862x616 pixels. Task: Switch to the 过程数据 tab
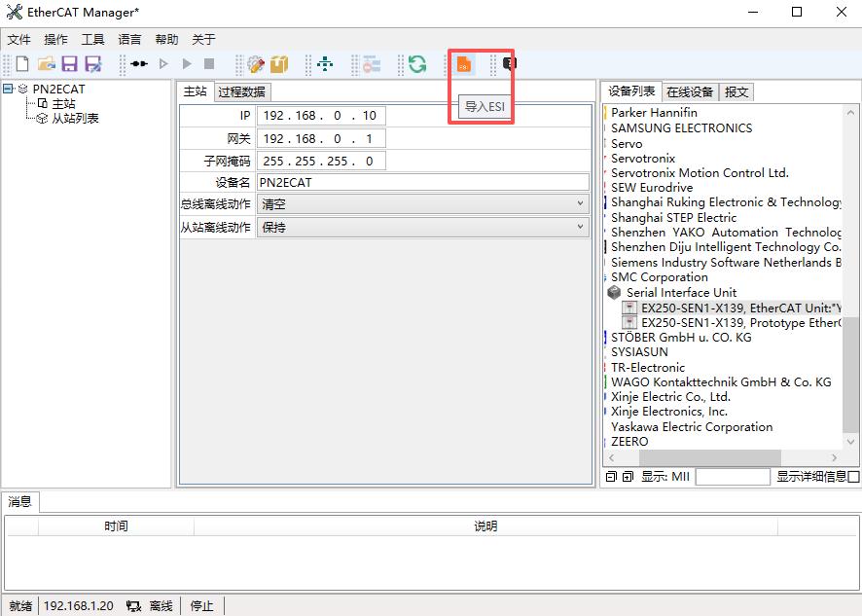point(241,91)
